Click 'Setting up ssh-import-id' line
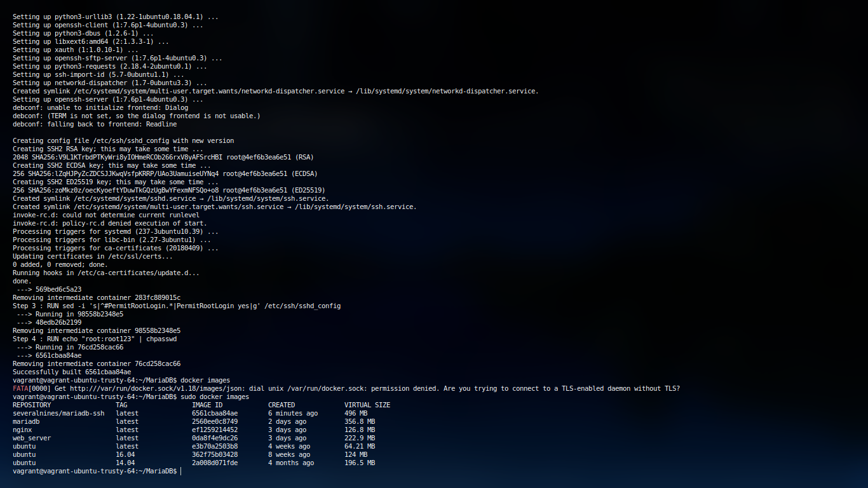 click(x=98, y=75)
